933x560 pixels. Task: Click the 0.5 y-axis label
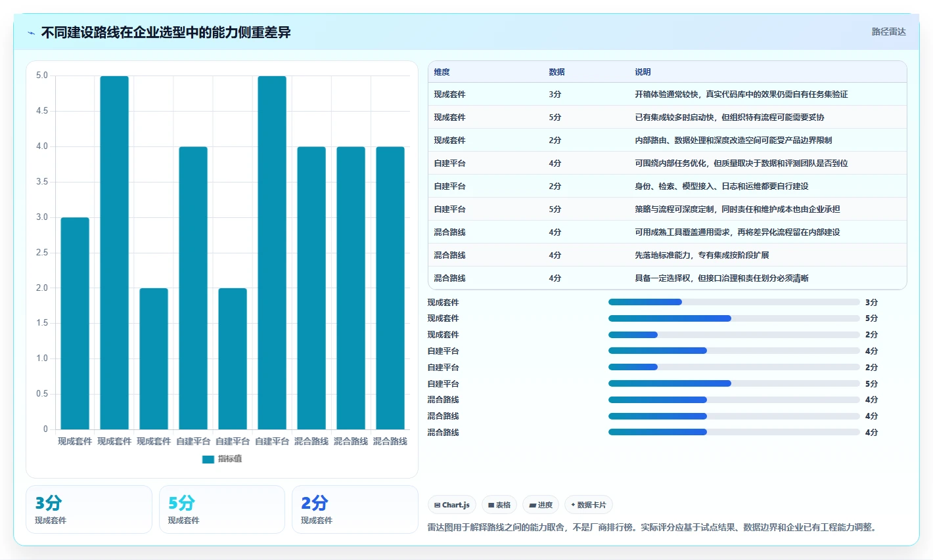pos(42,394)
